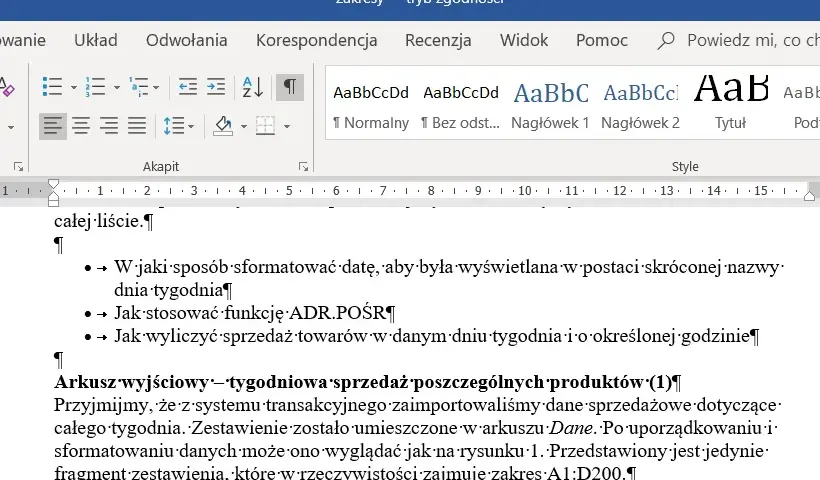Click the italic word 'Dane'
The height and width of the screenshot is (480, 820).
571,428
